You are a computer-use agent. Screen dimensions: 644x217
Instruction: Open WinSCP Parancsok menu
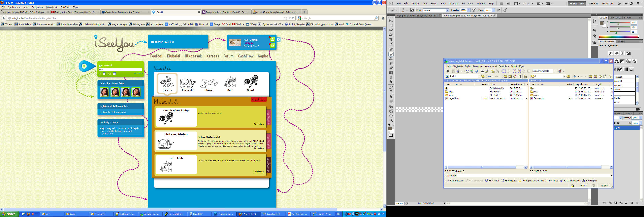(478, 67)
